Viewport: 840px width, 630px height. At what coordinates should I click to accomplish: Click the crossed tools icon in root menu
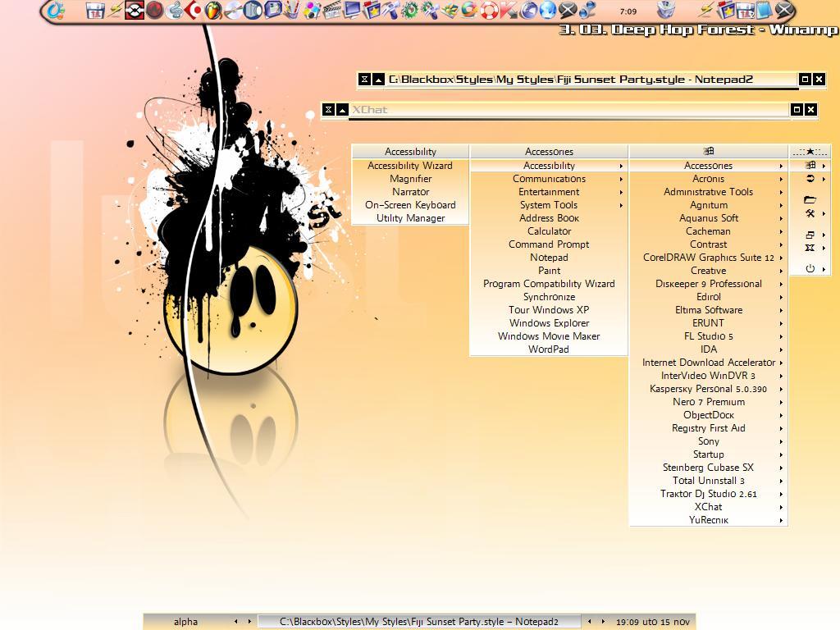810,213
